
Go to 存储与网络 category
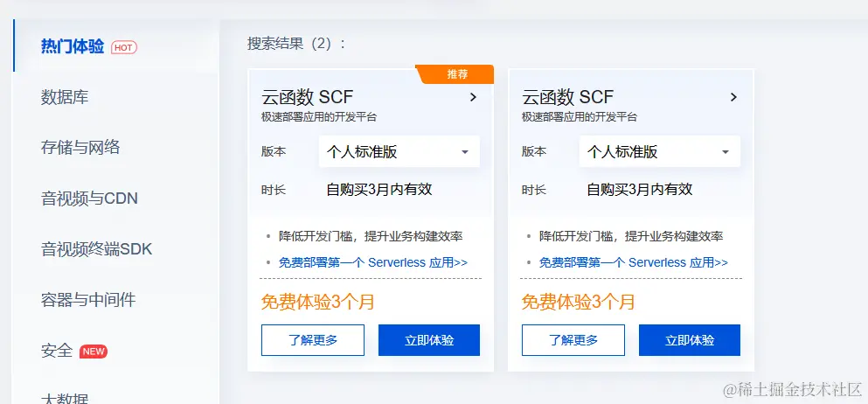[80, 147]
